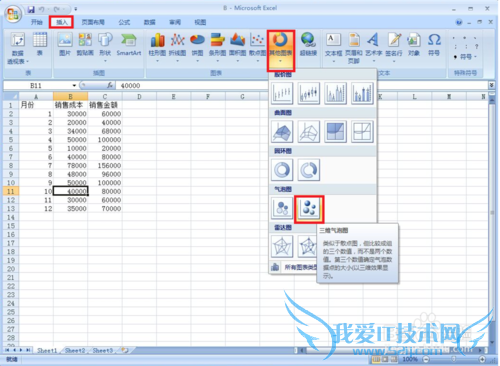Expand the formula bar
This screenshot has width=500, height=366.
(491, 85)
